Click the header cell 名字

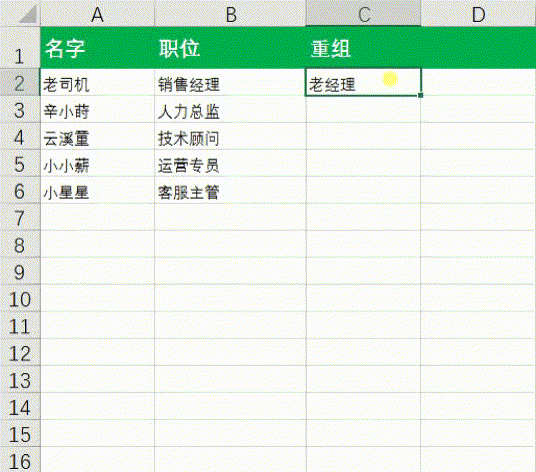[x=97, y=48]
